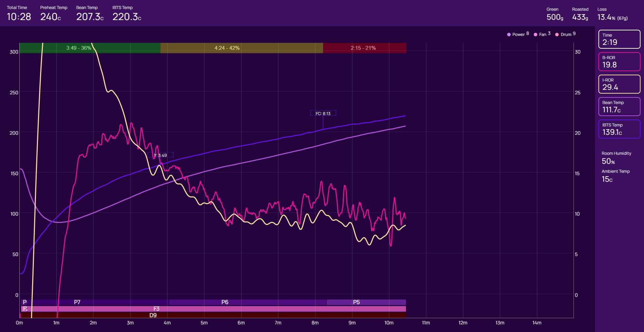
Task: Click the D9 drum setting bar
Action: [x=153, y=315]
